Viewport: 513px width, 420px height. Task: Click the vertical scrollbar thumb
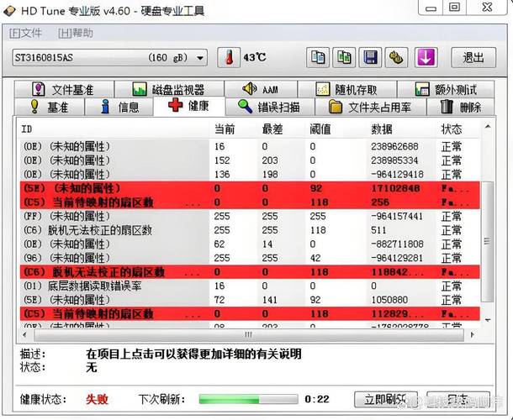(488, 242)
